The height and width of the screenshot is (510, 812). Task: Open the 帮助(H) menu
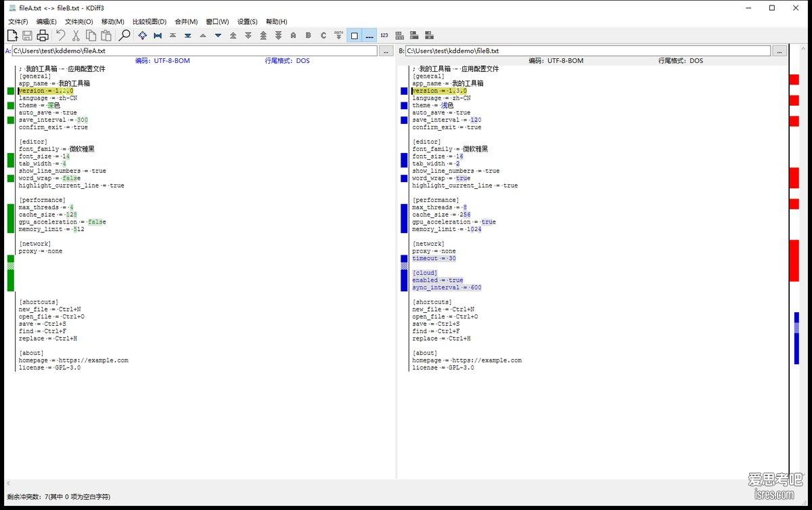276,22
